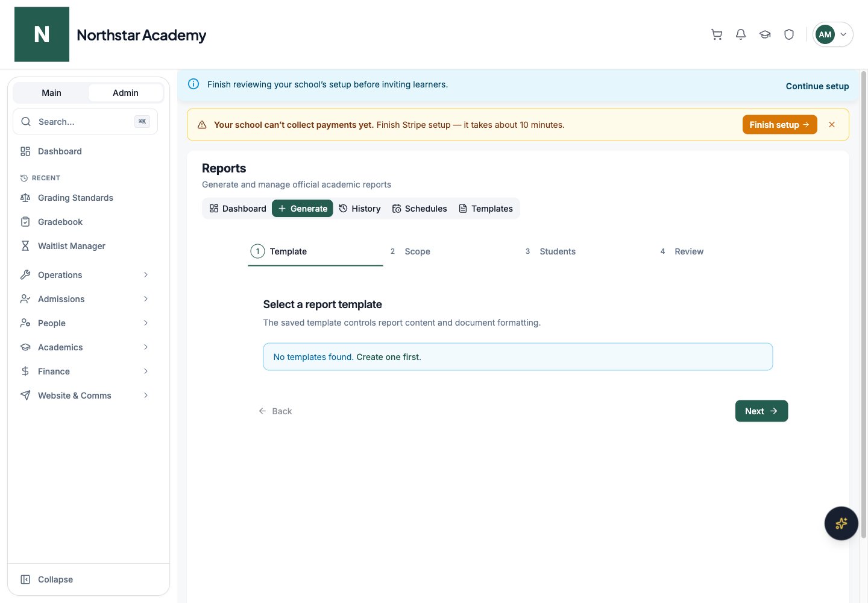Collapse the sidebar
This screenshot has width=868, height=603.
[89, 579]
